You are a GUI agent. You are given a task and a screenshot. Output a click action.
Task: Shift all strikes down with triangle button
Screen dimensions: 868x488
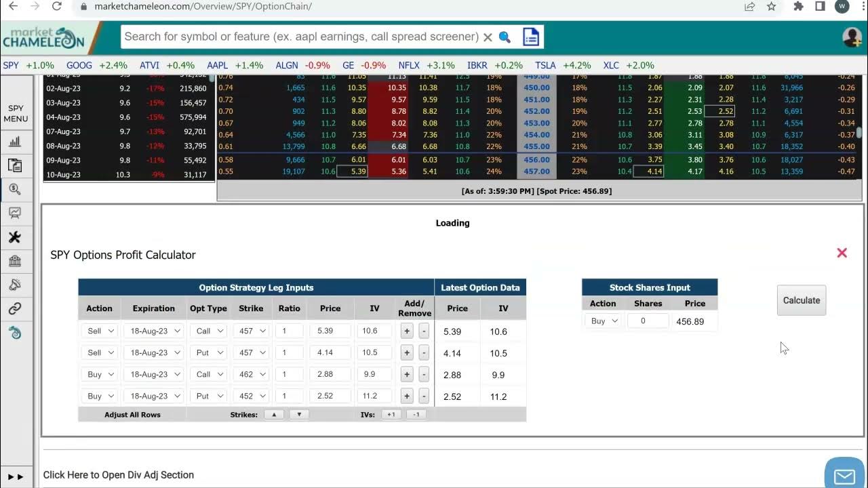tap(299, 414)
